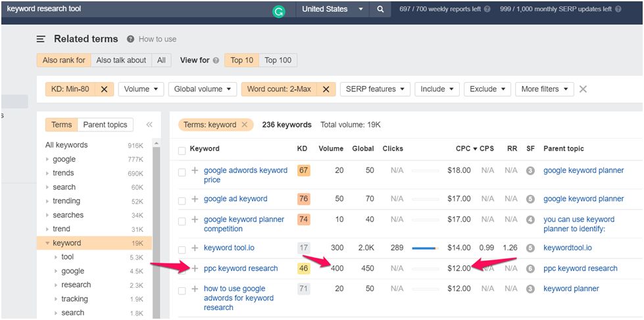Open the More filters dropdown
644x320 pixels.
point(545,89)
